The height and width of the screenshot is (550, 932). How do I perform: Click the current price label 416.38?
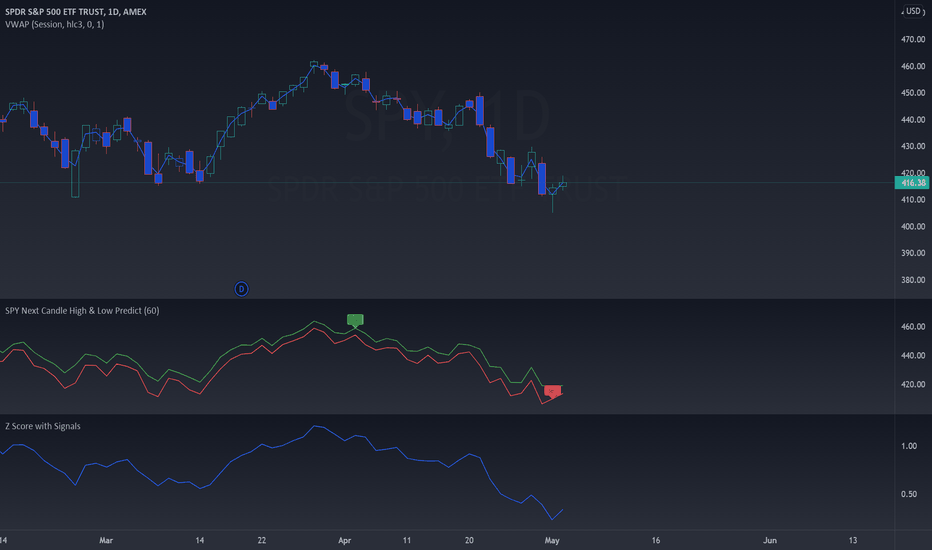tap(912, 183)
